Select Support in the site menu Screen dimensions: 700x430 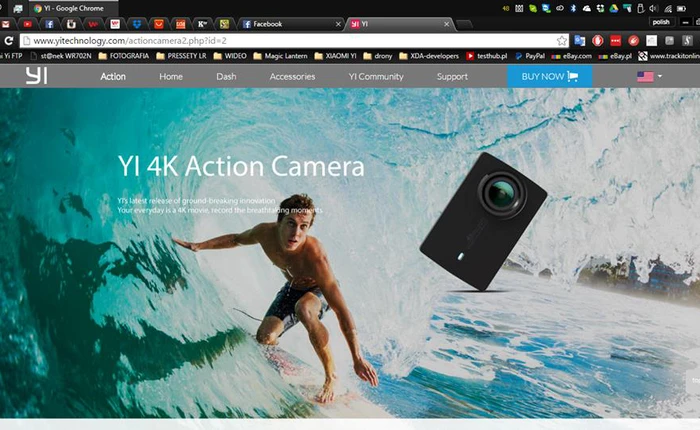tap(452, 76)
